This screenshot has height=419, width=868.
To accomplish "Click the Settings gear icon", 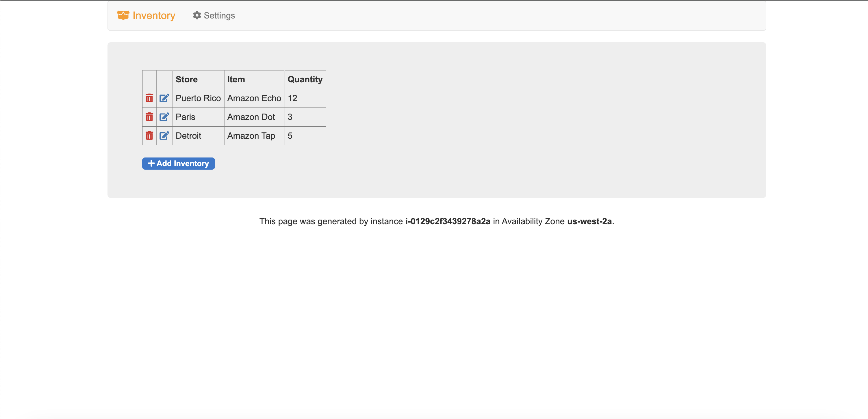I will point(197,16).
